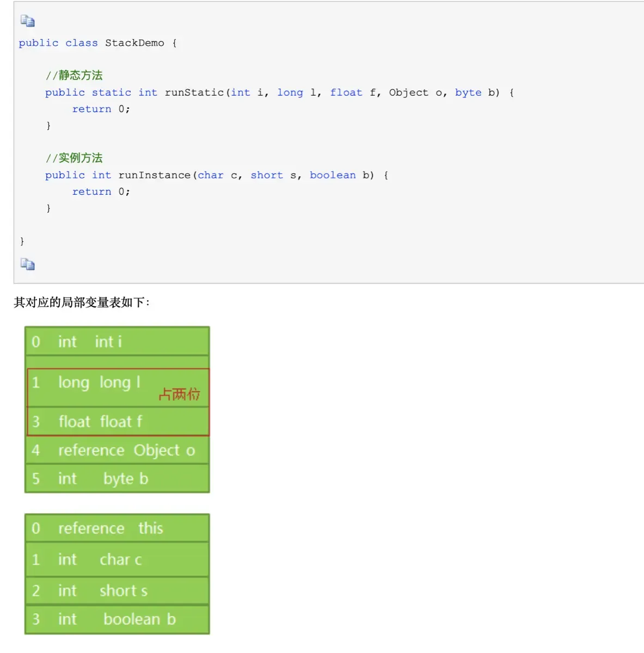Screen dimensions: 644x653
Task: Click the table row '2 int short s'
Action: pyautogui.click(x=117, y=591)
